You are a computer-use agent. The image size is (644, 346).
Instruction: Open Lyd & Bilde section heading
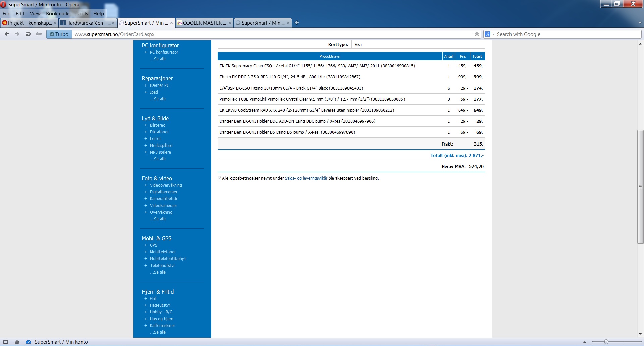click(x=155, y=118)
